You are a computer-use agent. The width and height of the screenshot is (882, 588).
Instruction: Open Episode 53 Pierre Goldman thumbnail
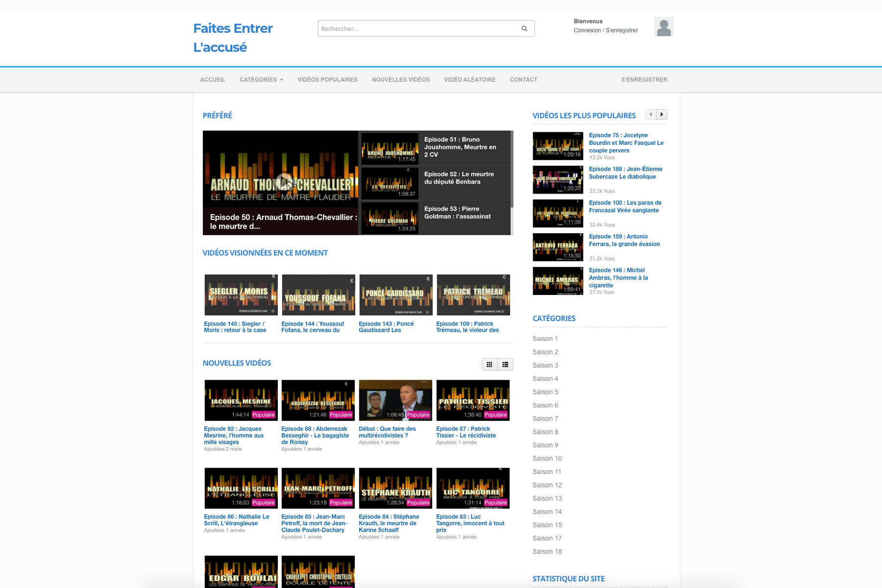coord(390,218)
